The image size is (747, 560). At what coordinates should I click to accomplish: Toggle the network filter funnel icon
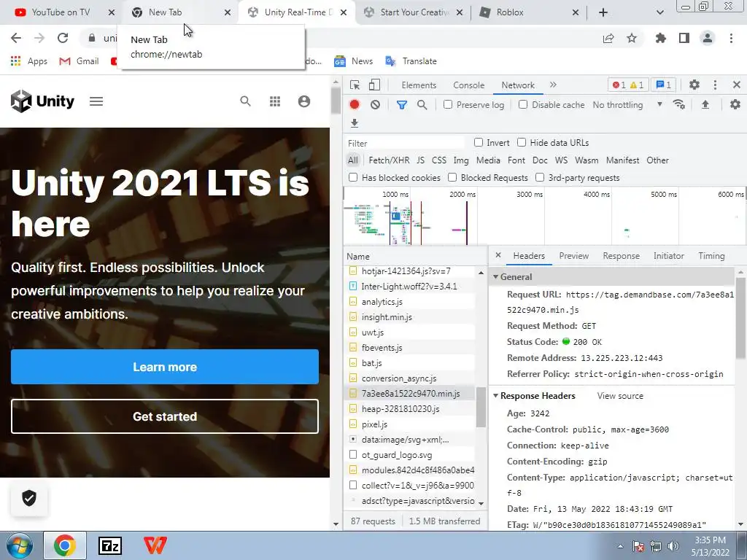coord(402,105)
